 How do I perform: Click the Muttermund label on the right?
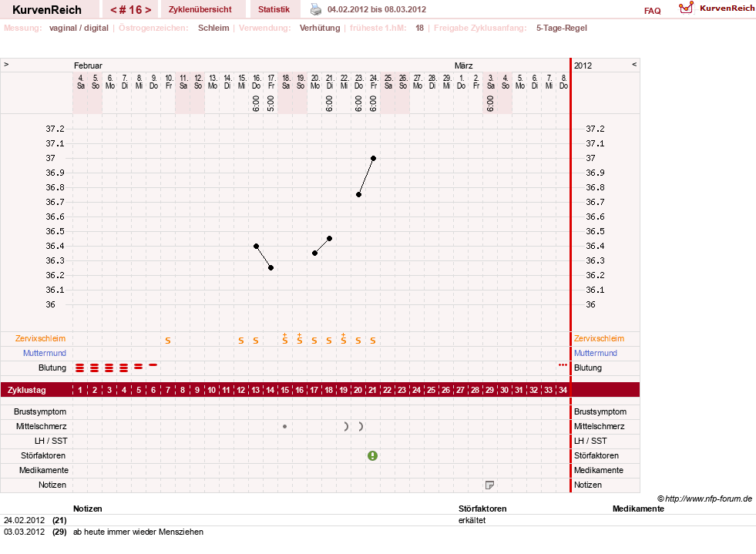pyautogui.click(x=596, y=353)
